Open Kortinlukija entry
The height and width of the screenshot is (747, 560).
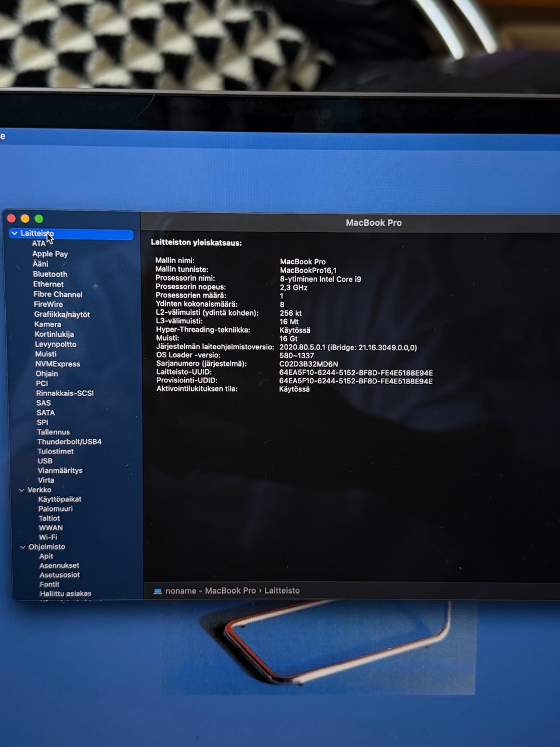[x=54, y=334]
